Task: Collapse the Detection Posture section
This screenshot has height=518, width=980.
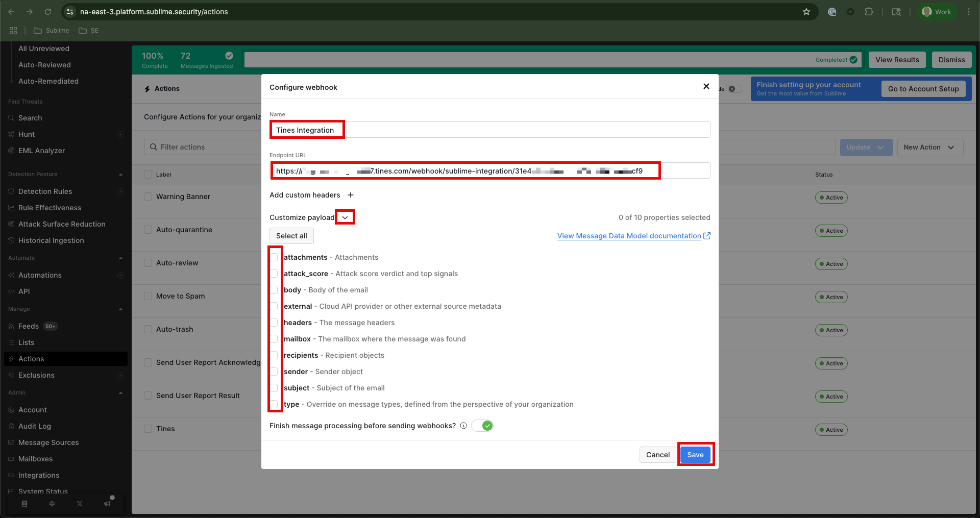Action: 120,175
